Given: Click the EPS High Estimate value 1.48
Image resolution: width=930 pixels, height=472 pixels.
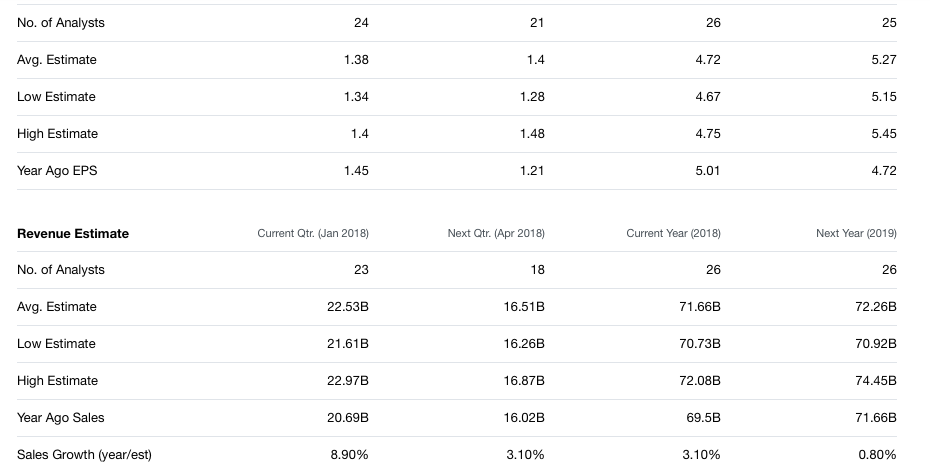Looking at the screenshot, I should pyautogui.click(x=532, y=133).
